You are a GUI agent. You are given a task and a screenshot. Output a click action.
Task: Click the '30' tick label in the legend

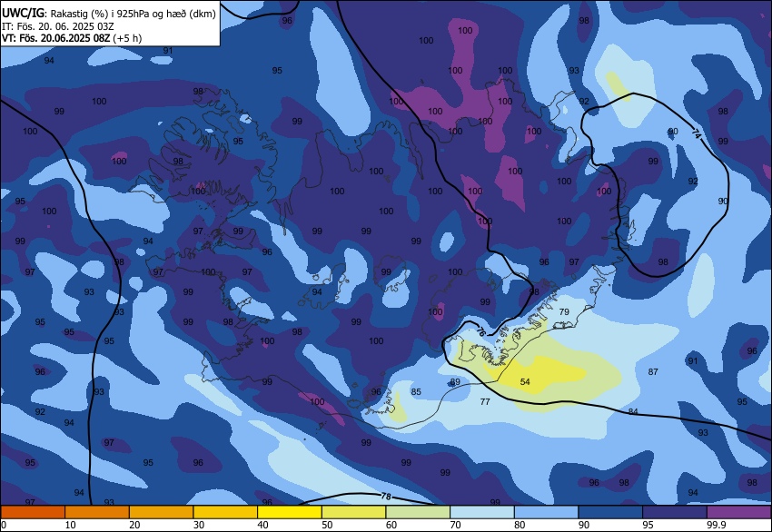pos(198,525)
